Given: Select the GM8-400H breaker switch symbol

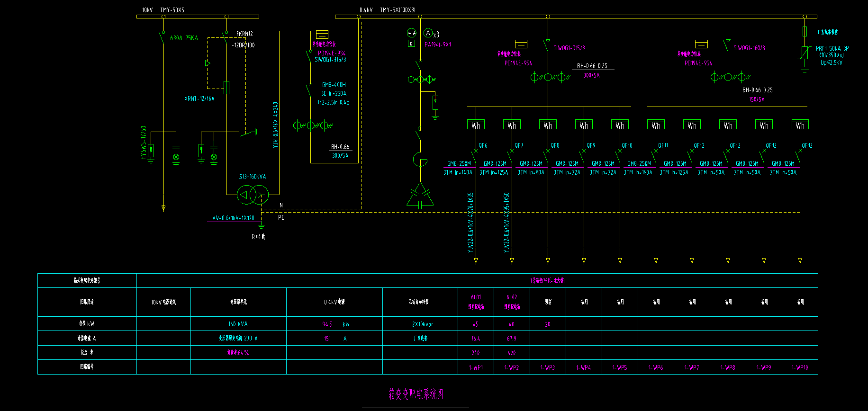Looking at the screenshot, I should point(309,88).
